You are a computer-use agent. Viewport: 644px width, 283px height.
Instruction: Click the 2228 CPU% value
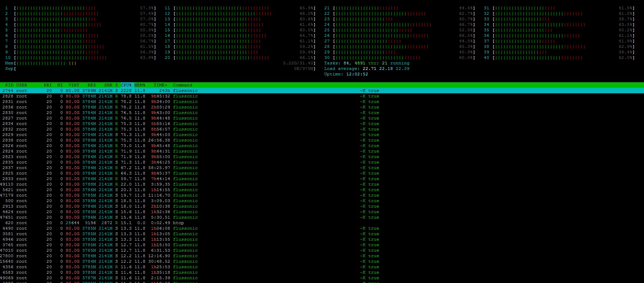click(x=126, y=91)
